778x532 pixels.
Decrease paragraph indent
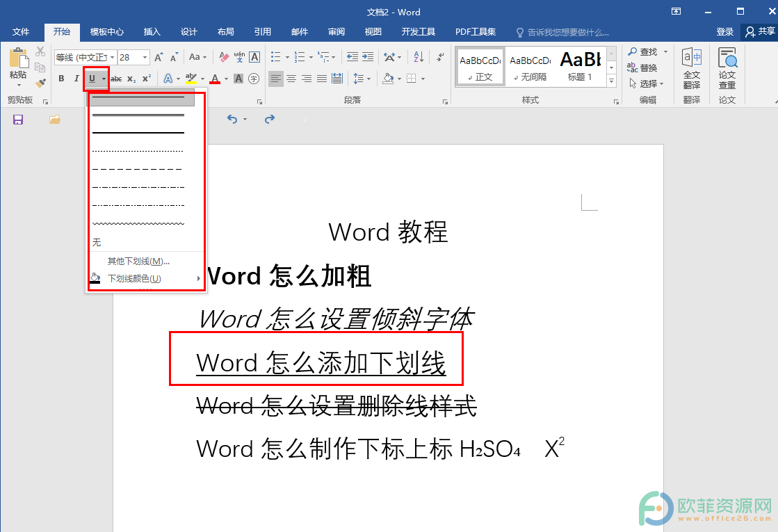point(352,57)
